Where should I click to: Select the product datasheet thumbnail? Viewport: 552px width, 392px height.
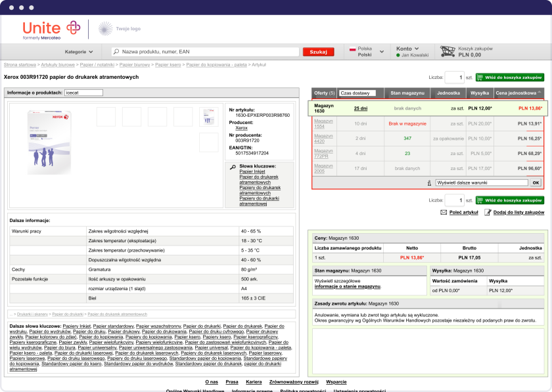click(x=209, y=117)
